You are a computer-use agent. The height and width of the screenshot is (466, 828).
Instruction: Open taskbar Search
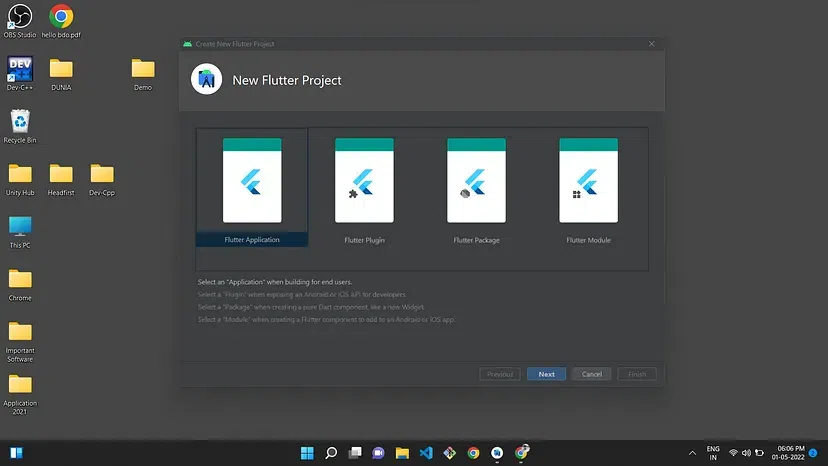point(331,453)
